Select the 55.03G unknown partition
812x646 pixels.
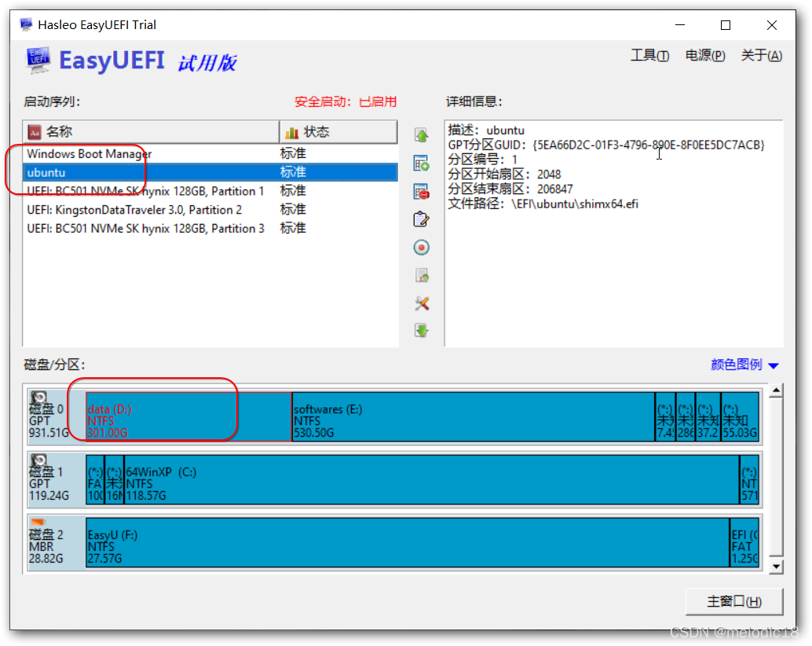[x=740, y=417]
